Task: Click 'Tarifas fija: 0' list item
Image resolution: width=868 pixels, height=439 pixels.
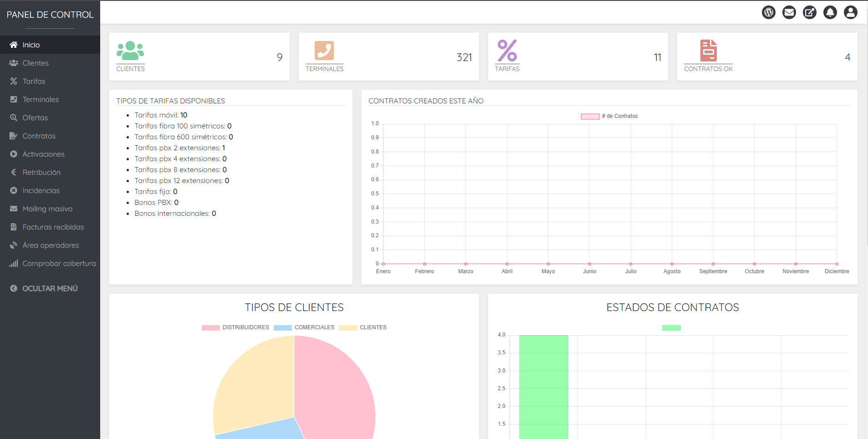Action: pos(156,192)
